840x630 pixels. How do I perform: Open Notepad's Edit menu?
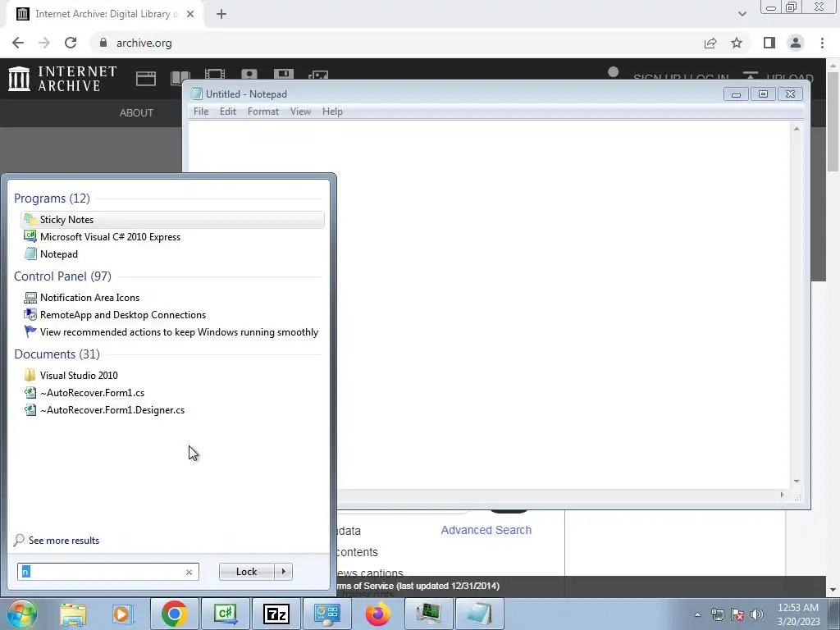coord(228,112)
